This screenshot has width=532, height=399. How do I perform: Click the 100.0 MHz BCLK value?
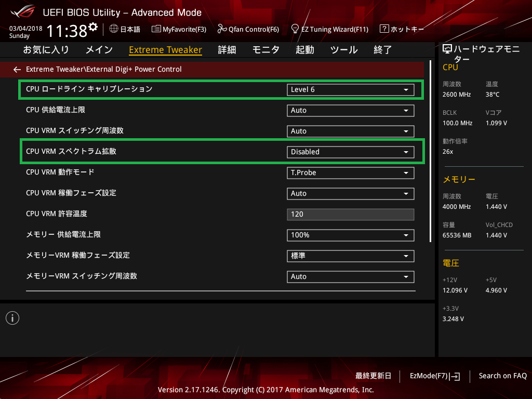point(457,123)
